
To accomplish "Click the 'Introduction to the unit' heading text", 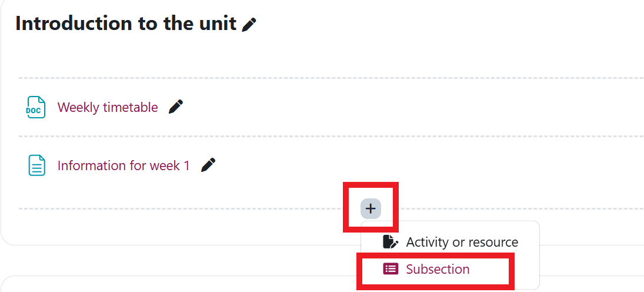I will pyautogui.click(x=125, y=24).
